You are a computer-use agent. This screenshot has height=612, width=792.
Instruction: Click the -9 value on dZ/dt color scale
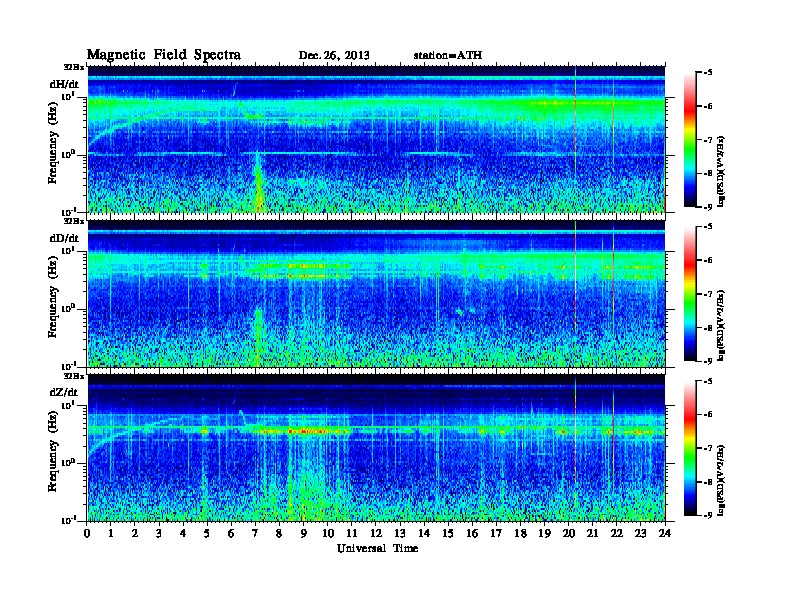click(708, 515)
